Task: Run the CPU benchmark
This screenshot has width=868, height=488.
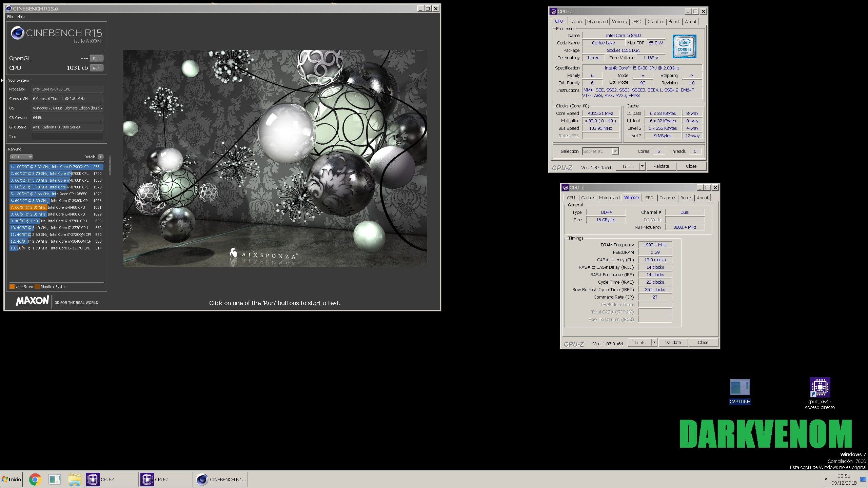Action: pos(96,68)
